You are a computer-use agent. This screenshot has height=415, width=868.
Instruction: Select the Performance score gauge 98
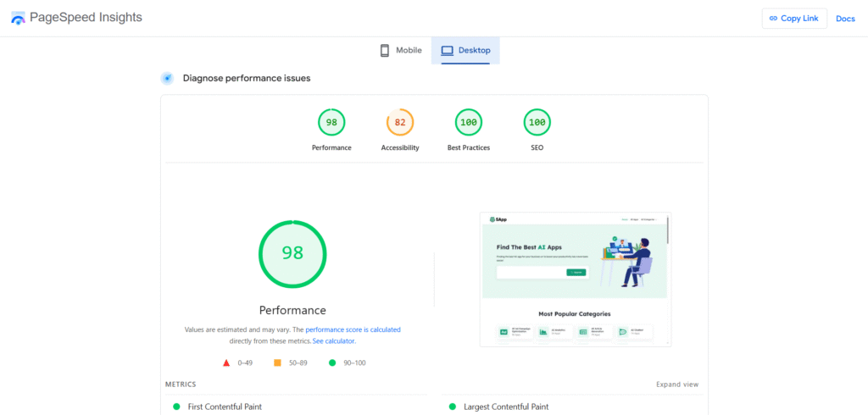tap(331, 123)
